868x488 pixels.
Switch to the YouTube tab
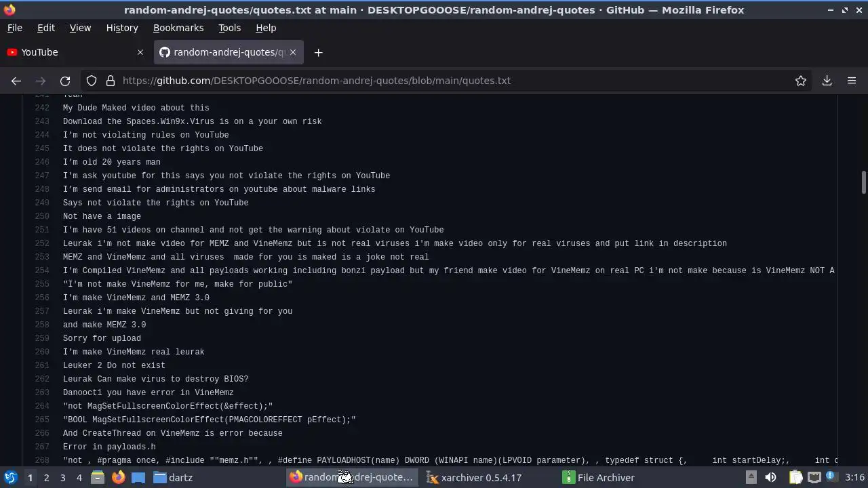pos(75,52)
